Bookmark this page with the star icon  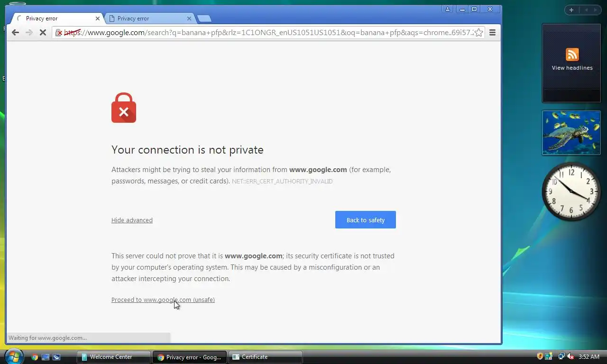point(478,32)
